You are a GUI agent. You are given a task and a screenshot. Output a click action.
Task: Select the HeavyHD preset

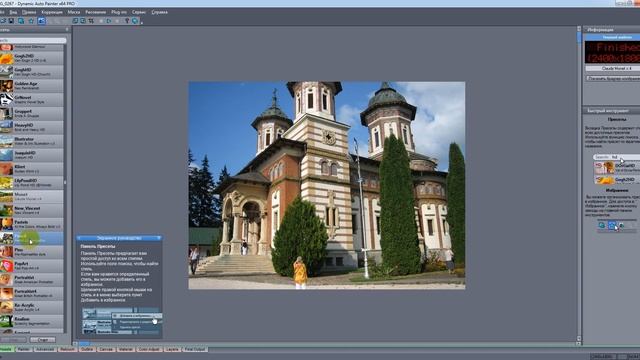pos(32,128)
